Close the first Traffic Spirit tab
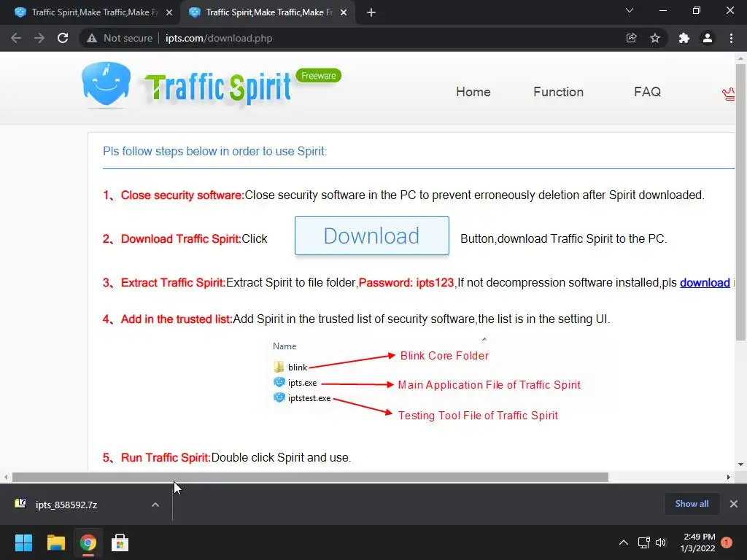The height and width of the screenshot is (560, 747). click(x=169, y=12)
